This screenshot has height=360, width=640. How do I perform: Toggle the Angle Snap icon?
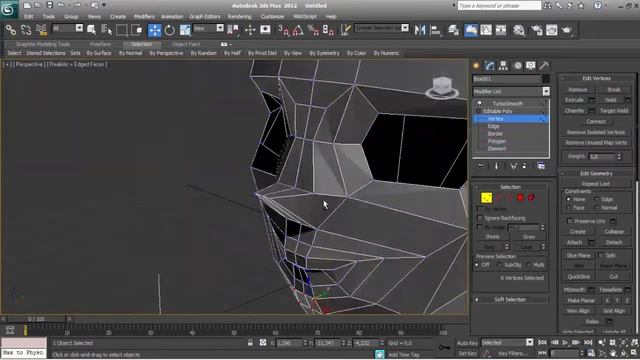298,30
